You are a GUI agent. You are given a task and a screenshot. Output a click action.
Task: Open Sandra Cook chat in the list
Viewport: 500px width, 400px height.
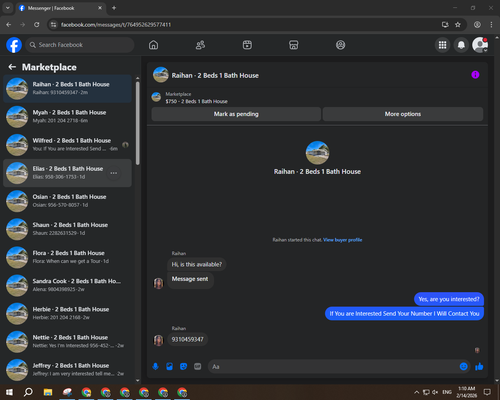[68, 285]
